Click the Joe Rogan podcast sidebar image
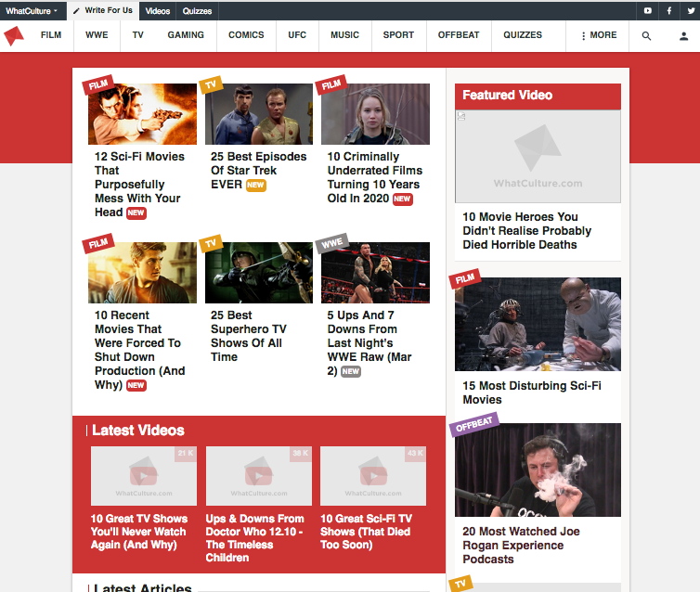Image resolution: width=700 pixels, height=592 pixels. [538, 470]
